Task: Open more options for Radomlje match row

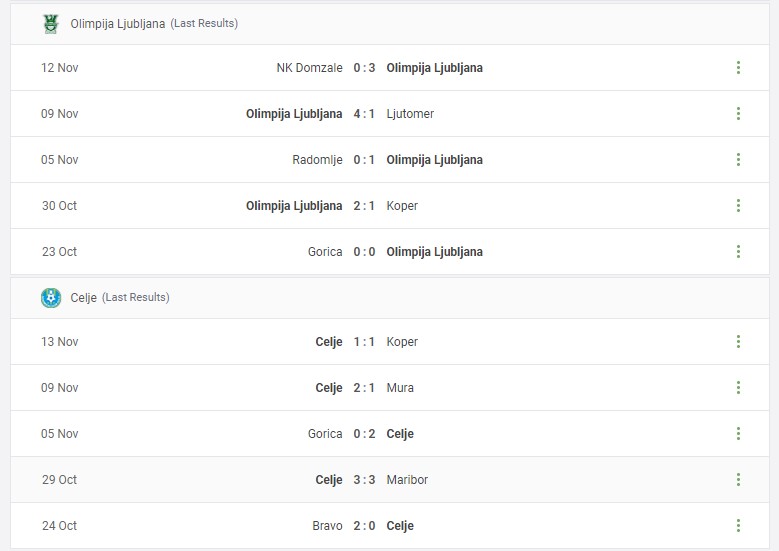Action: pyautogui.click(x=738, y=159)
